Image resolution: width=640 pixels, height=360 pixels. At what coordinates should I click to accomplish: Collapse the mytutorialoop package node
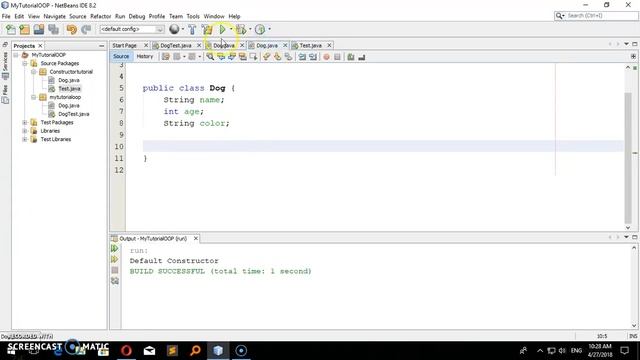(34, 97)
